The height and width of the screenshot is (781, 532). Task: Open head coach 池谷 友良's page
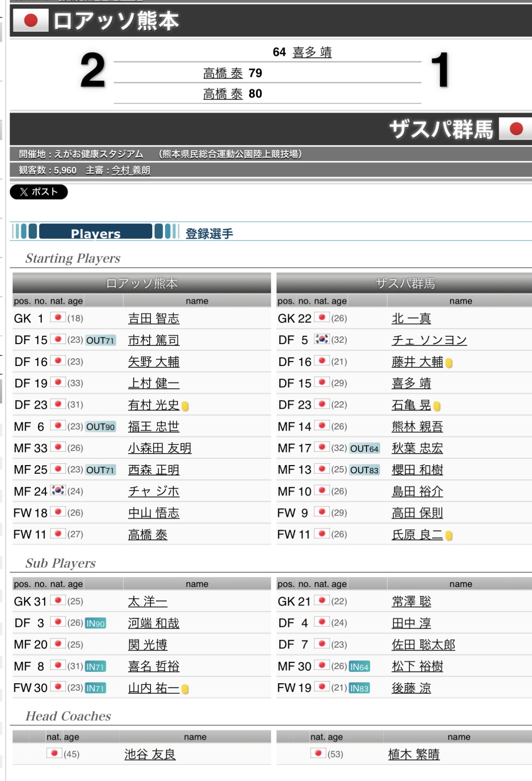point(150,754)
